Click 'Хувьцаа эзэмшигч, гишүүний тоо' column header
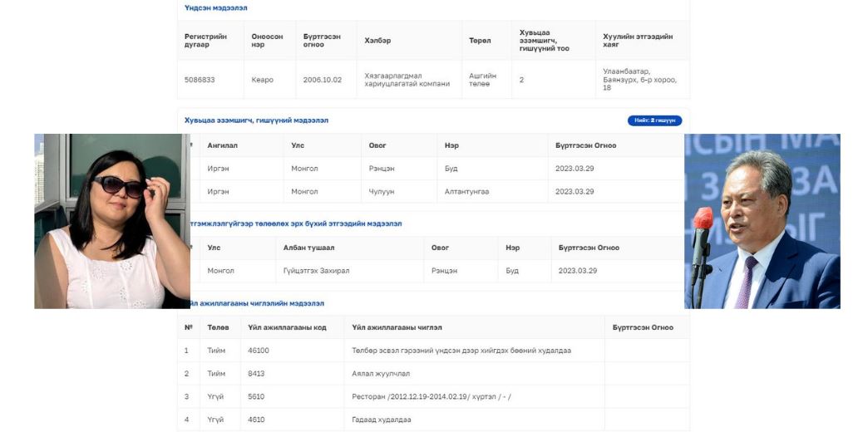The height and width of the screenshot is (437, 868). 544,41
